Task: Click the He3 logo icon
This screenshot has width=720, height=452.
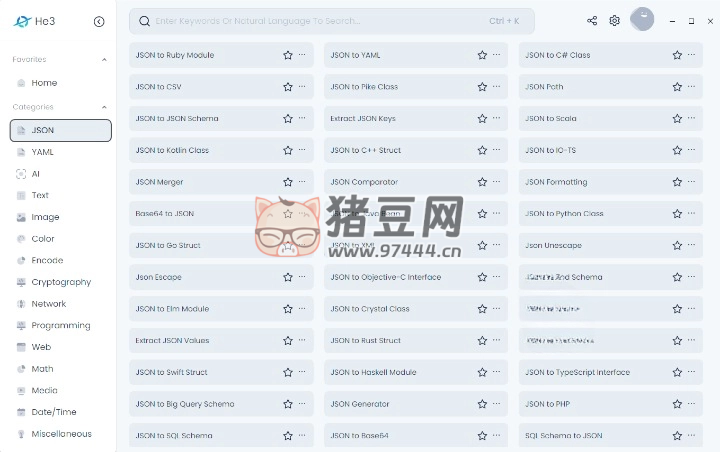Action: click(21, 21)
